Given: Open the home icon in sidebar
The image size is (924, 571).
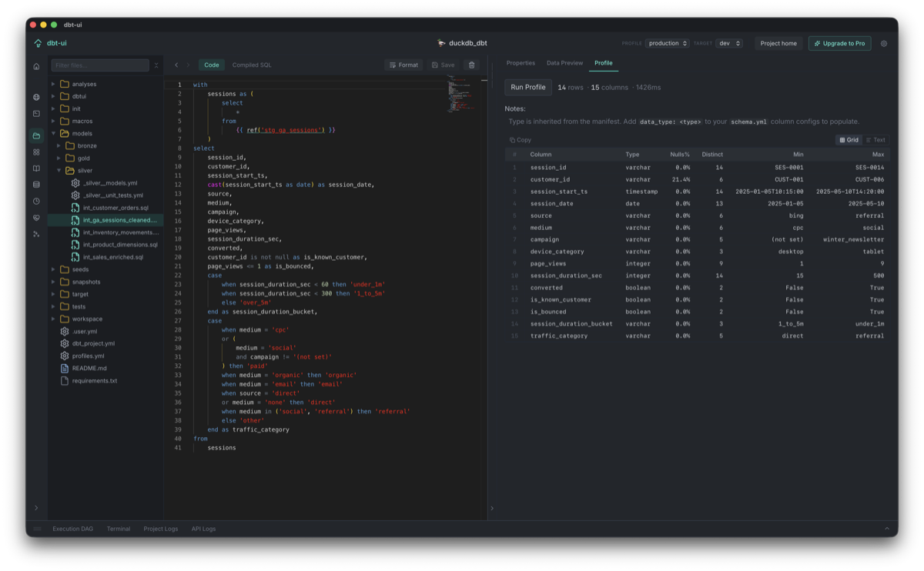Looking at the screenshot, I should (x=36, y=66).
